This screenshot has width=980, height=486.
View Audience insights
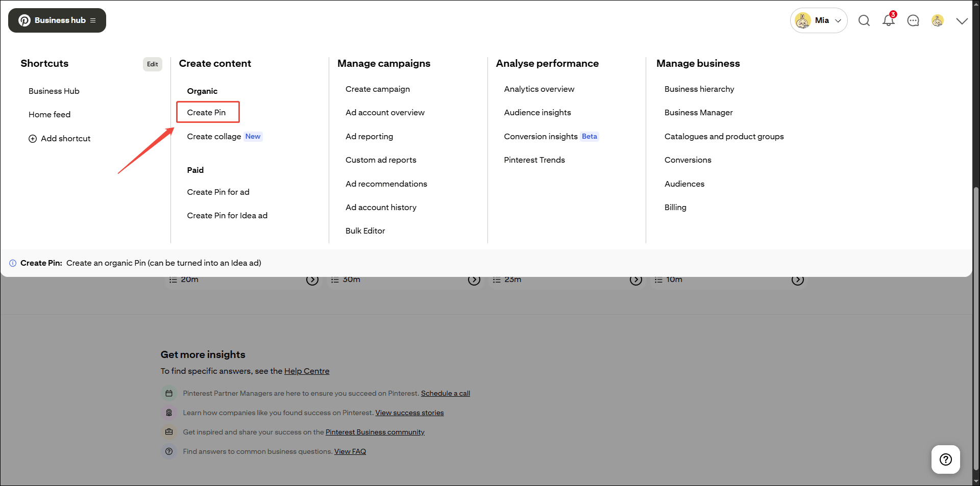tap(537, 113)
